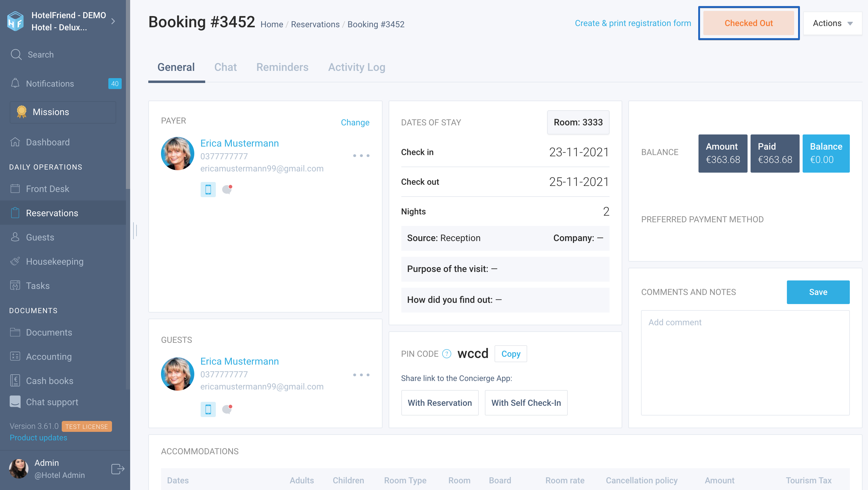Click the Chat support speech bubble icon

15,402
